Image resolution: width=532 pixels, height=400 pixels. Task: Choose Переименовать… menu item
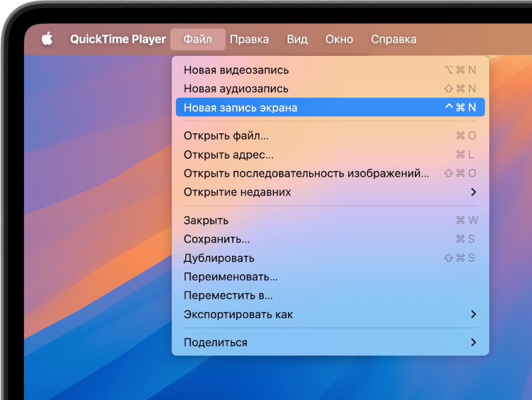[x=331, y=277]
